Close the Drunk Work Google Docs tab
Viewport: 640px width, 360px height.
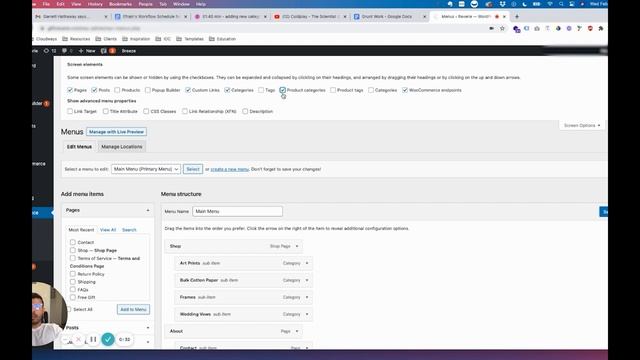(x=424, y=17)
